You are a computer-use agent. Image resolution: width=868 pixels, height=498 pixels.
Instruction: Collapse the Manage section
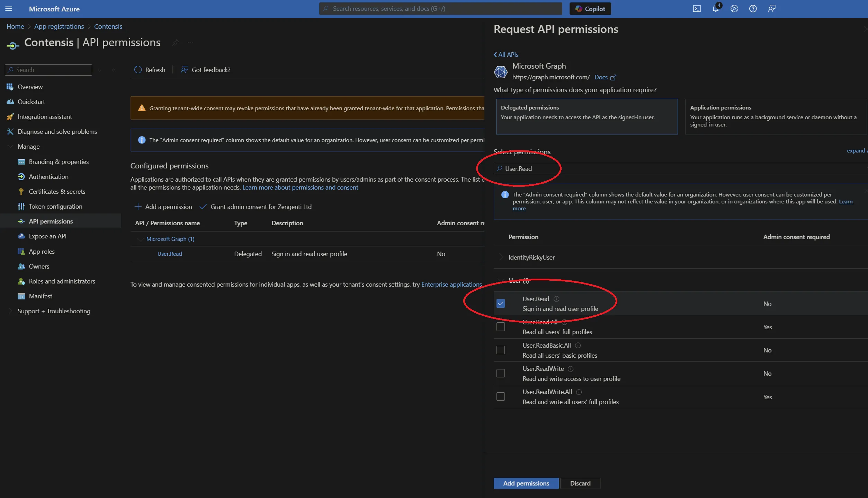(10, 146)
